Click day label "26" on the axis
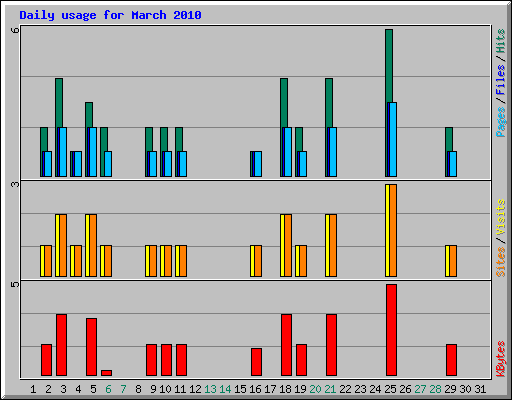This screenshot has width=512, height=400. pyautogui.click(x=405, y=389)
